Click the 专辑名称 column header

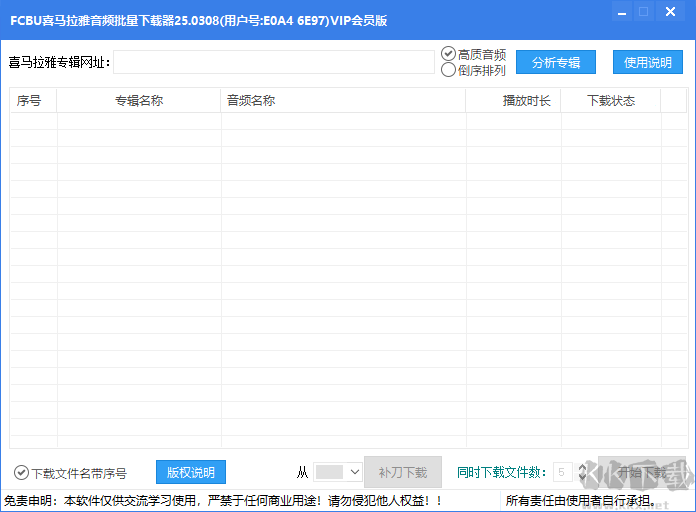point(139,101)
